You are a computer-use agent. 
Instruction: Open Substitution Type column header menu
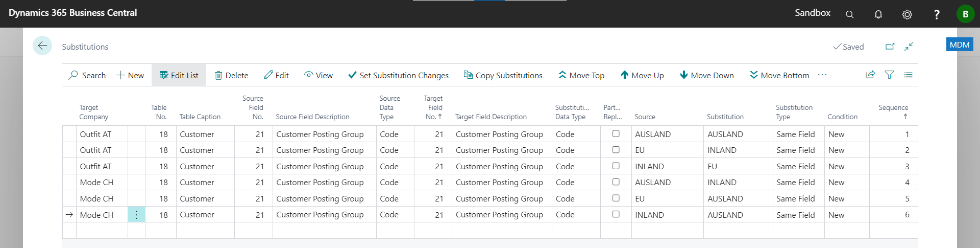tap(794, 112)
